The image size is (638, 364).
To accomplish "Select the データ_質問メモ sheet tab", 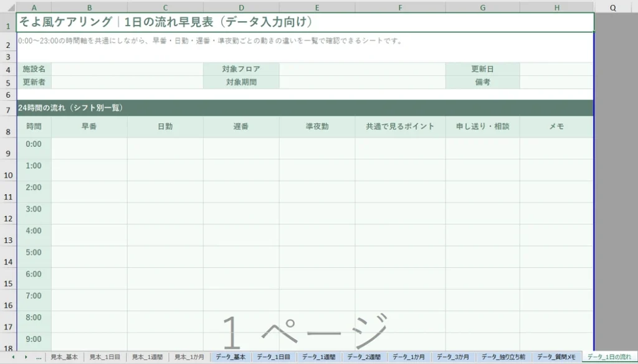I will coord(557,357).
